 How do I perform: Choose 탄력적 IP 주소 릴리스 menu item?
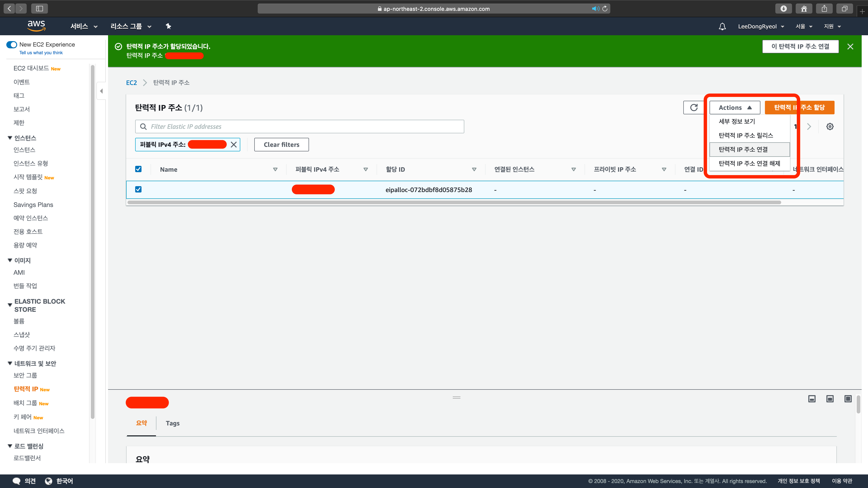[749, 135]
